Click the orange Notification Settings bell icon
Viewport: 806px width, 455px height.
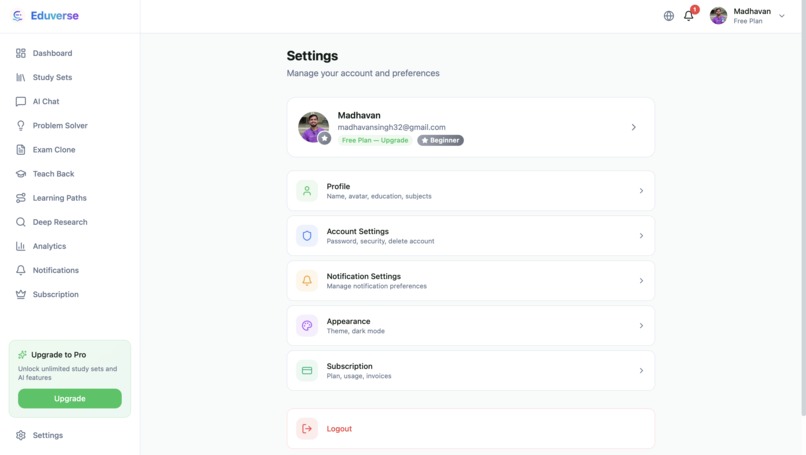307,280
